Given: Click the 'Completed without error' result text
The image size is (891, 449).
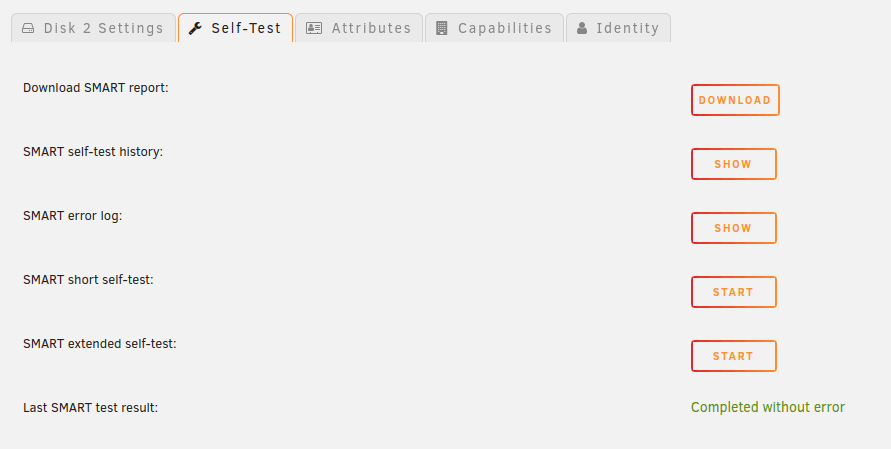Looking at the screenshot, I should click(768, 408).
